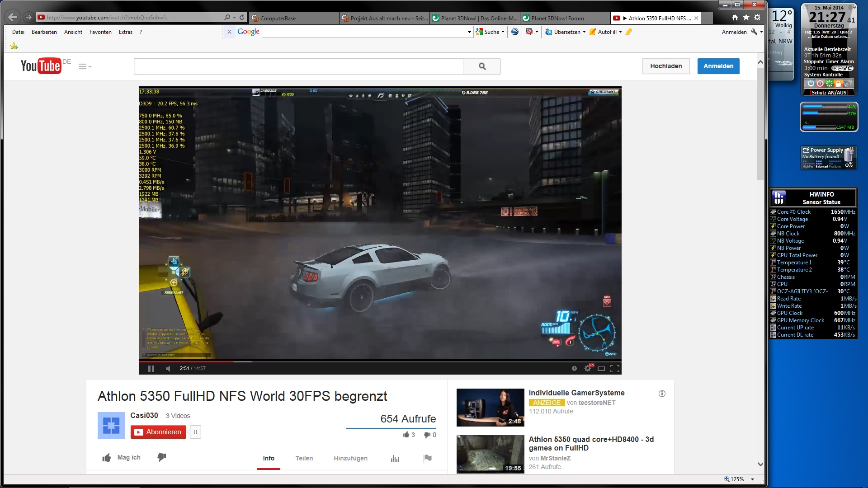Click the Hochladen button
The height and width of the screenshot is (488, 868).
coord(665,66)
